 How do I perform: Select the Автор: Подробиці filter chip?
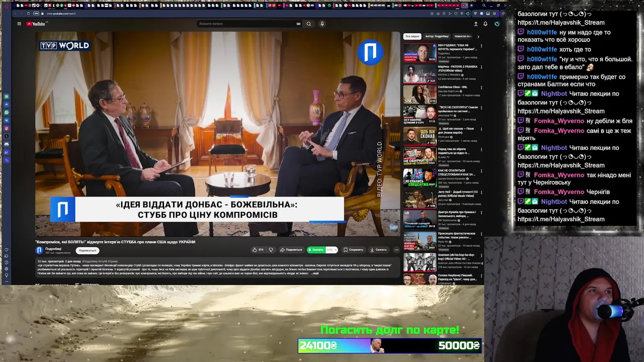click(x=437, y=36)
